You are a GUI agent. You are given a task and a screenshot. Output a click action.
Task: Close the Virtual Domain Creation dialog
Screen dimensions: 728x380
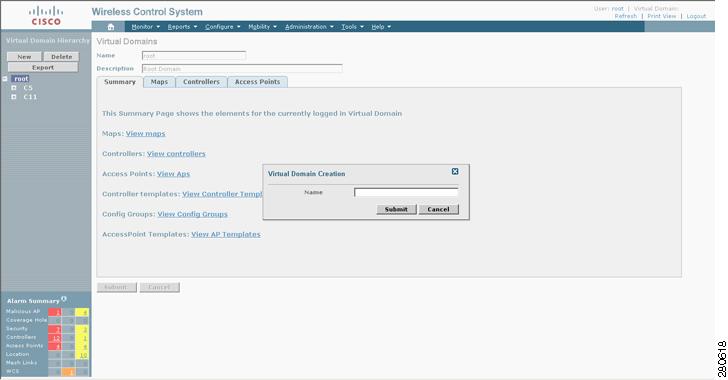(x=455, y=171)
